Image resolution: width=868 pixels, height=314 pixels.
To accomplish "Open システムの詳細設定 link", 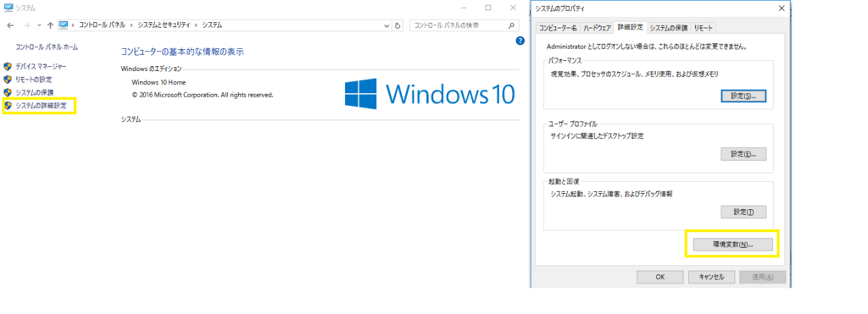I will pyautogui.click(x=41, y=105).
